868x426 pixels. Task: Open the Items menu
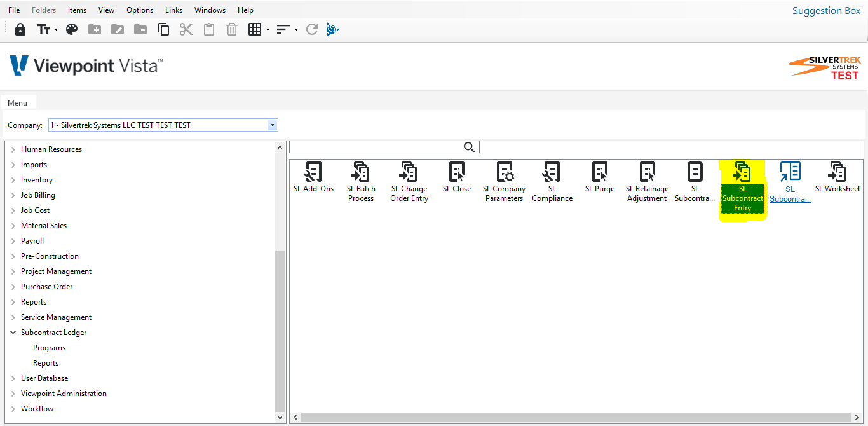[77, 10]
